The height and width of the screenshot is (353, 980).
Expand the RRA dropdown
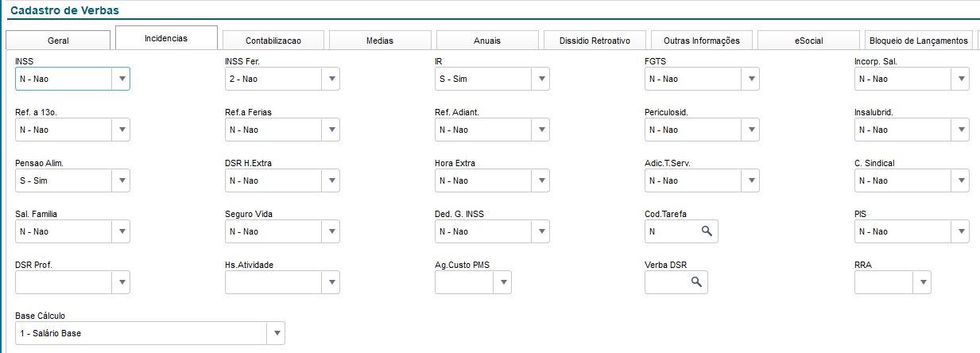[922, 282]
